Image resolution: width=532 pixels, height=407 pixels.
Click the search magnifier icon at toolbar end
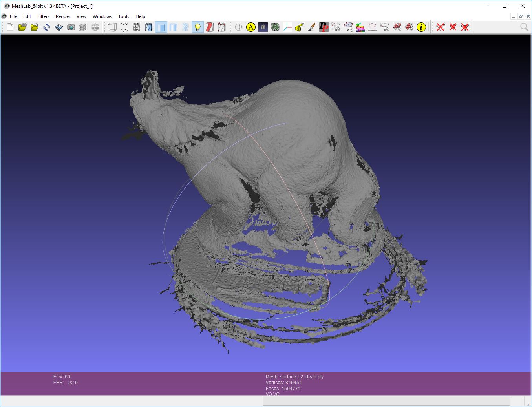[524, 27]
